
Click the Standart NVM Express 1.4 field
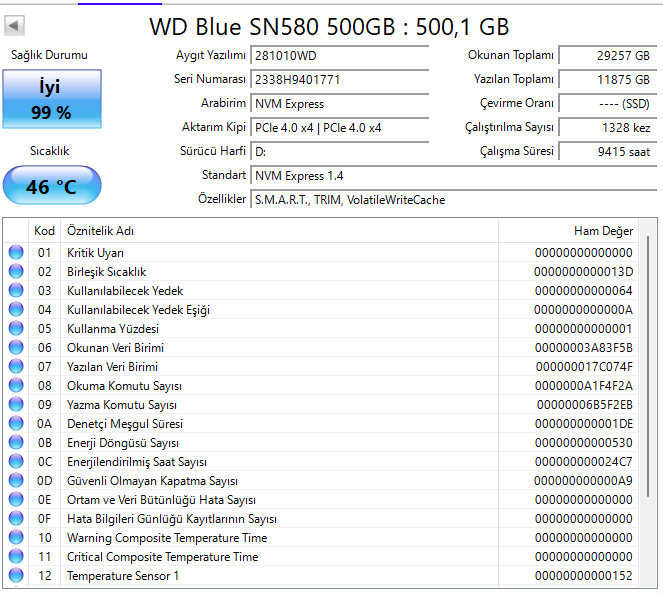454,176
